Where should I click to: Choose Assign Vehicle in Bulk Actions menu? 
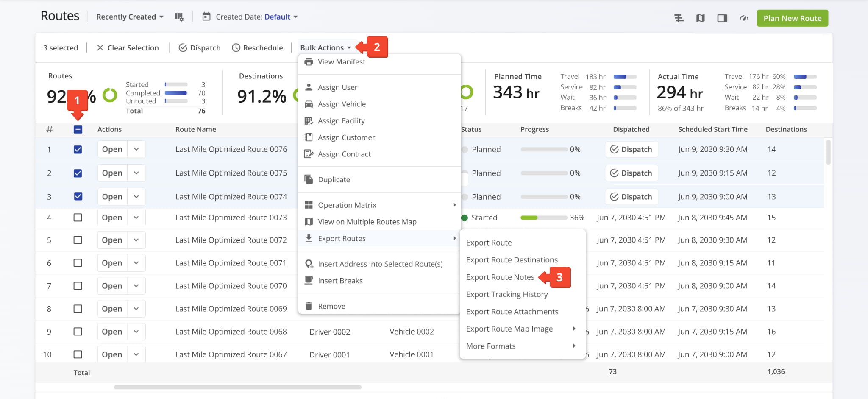(342, 104)
